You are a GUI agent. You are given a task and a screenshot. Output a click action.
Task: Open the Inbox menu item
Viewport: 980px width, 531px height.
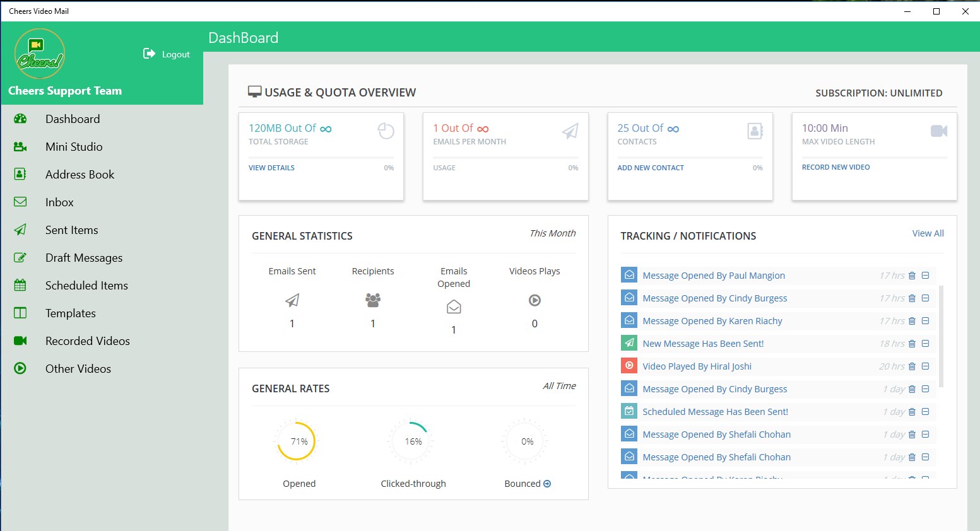pyautogui.click(x=59, y=202)
